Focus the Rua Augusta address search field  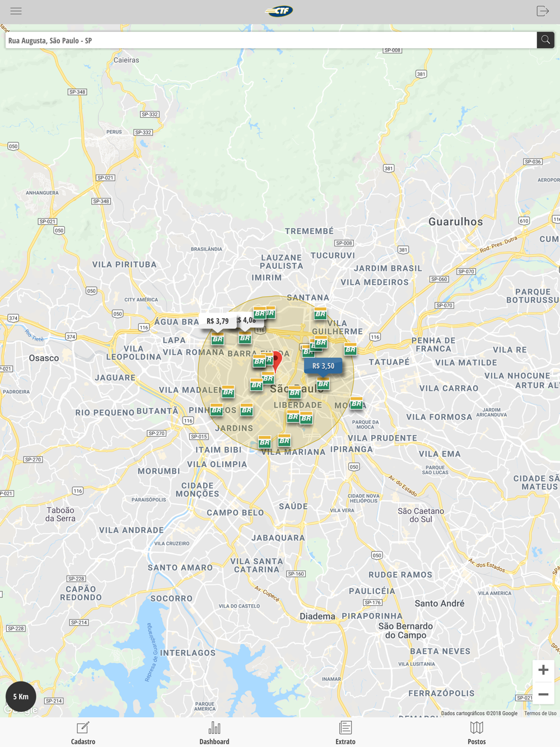(271, 40)
